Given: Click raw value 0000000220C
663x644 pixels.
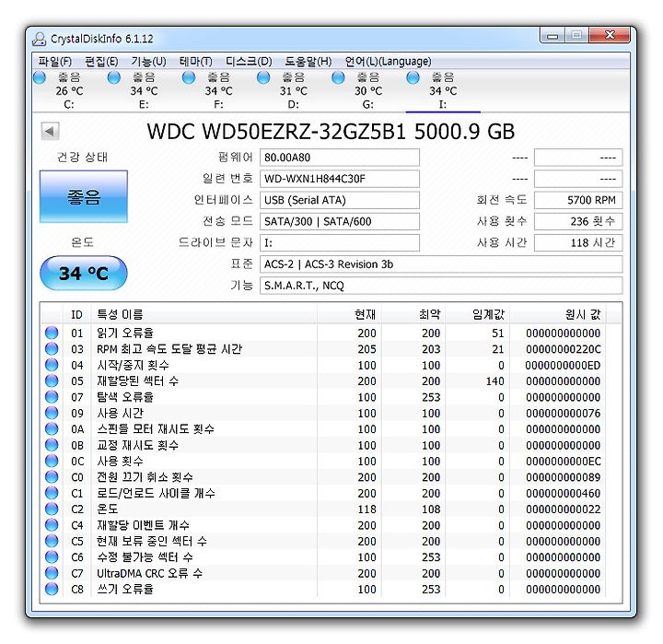Looking at the screenshot, I should pos(564,349).
